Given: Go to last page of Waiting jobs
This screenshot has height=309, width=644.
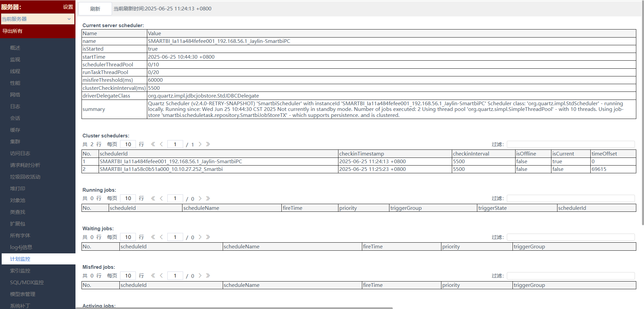Looking at the screenshot, I should 208,237.
